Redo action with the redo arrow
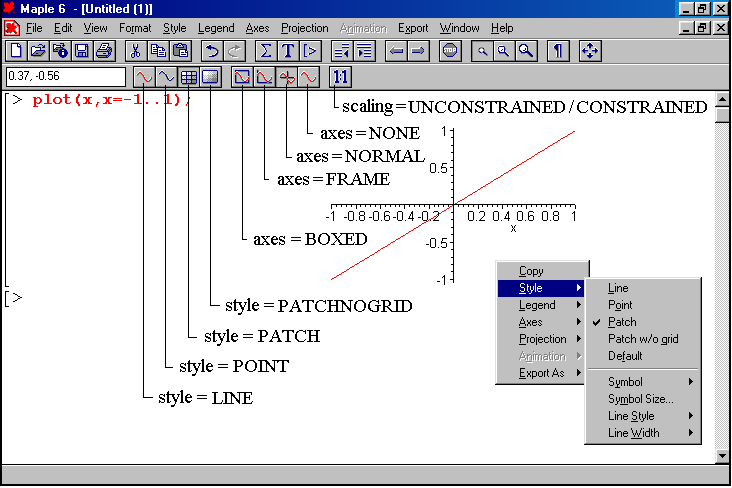 (234, 50)
